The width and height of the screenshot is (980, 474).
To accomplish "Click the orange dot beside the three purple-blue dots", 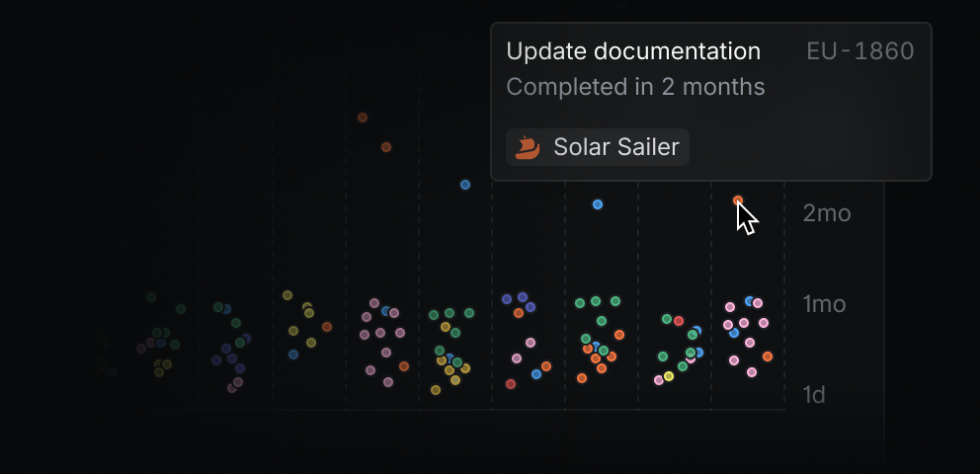I will click(519, 313).
